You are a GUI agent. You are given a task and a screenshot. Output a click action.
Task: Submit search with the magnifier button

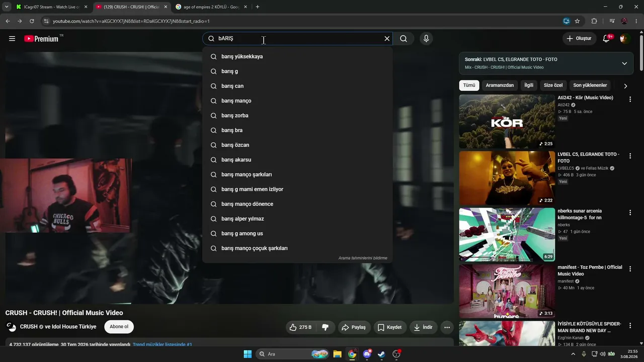[x=404, y=39]
